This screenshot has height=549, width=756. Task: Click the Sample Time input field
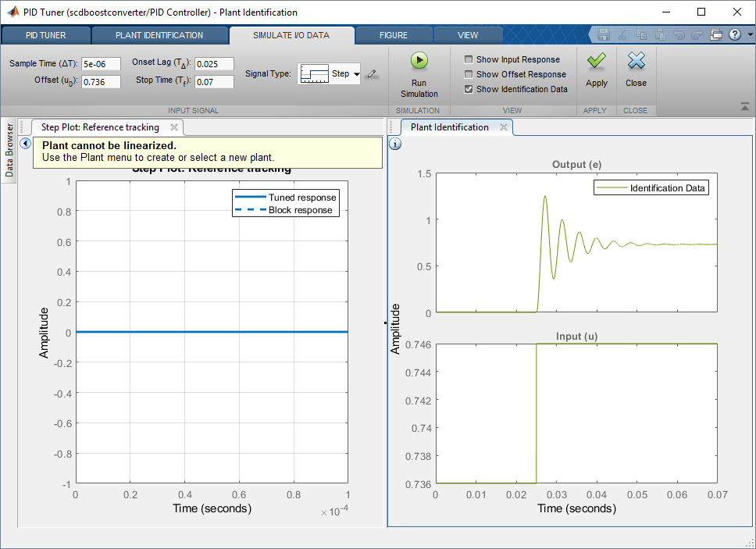click(x=101, y=64)
